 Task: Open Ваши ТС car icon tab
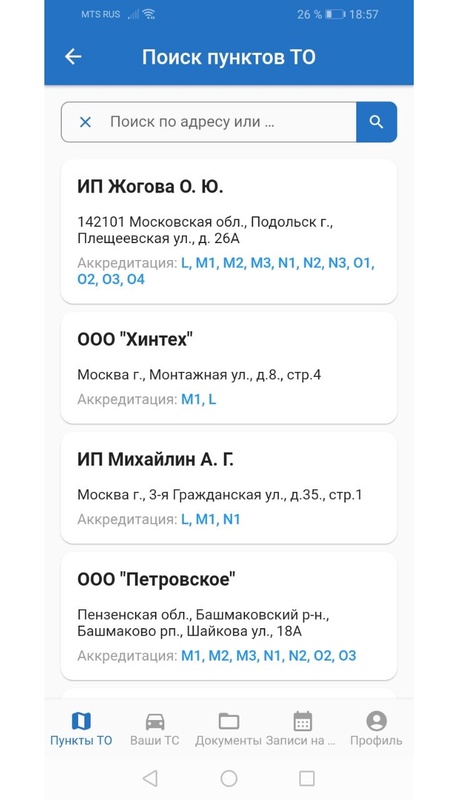[155, 729]
